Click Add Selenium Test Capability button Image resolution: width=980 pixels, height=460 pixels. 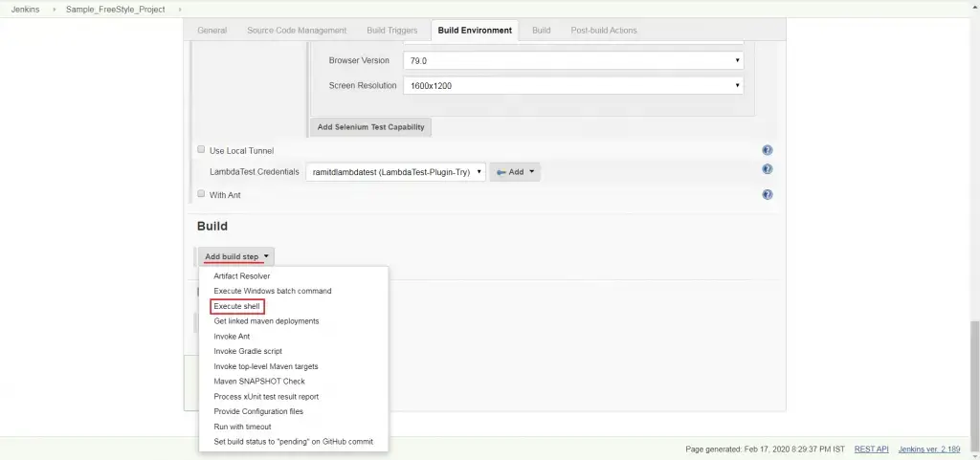tap(371, 127)
